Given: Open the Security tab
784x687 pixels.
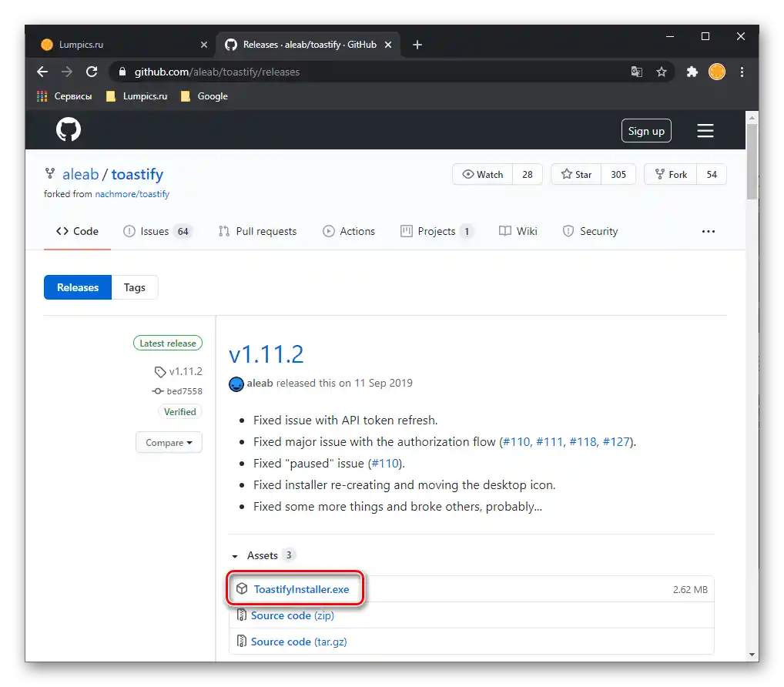Looking at the screenshot, I should coord(591,232).
